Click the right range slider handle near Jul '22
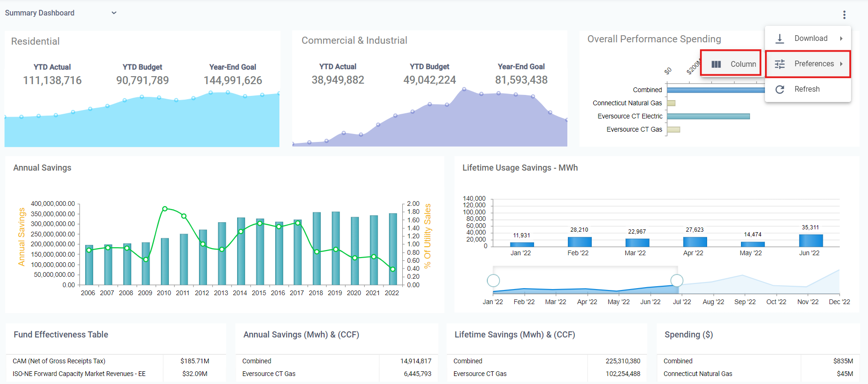Image resolution: width=868 pixels, height=384 pixels. pyautogui.click(x=677, y=281)
